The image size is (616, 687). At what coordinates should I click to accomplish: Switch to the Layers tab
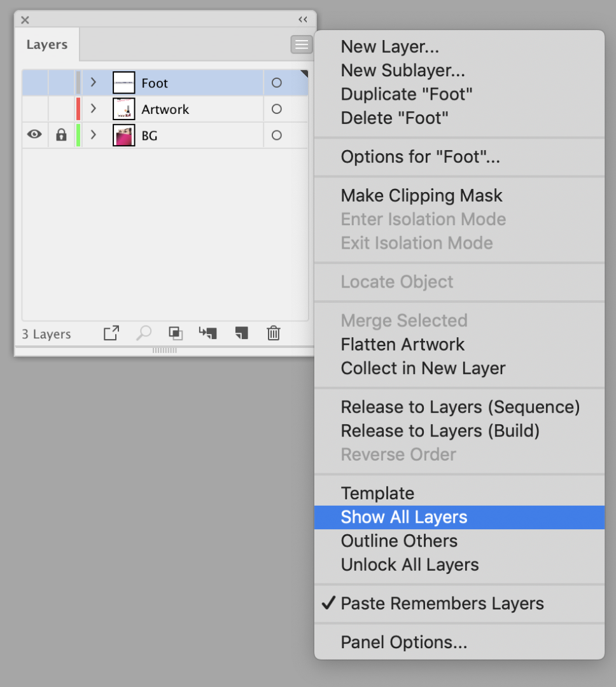pyautogui.click(x=47, y=45)
